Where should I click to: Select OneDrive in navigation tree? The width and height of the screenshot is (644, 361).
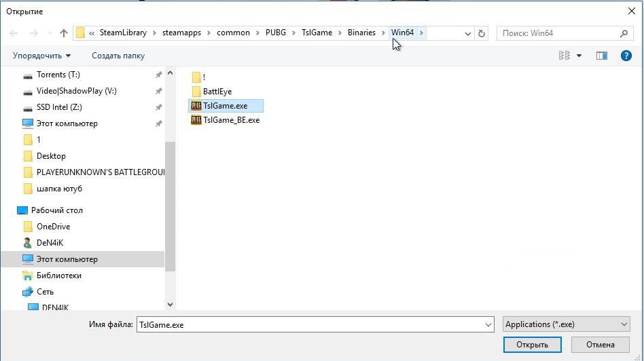coord(54,227)
